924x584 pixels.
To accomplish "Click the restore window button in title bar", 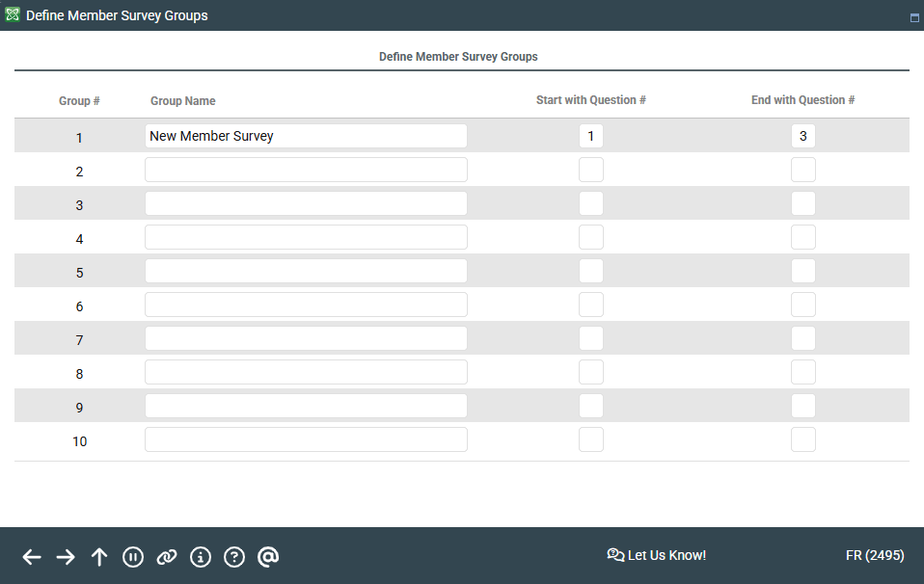I will coord(914,17).
